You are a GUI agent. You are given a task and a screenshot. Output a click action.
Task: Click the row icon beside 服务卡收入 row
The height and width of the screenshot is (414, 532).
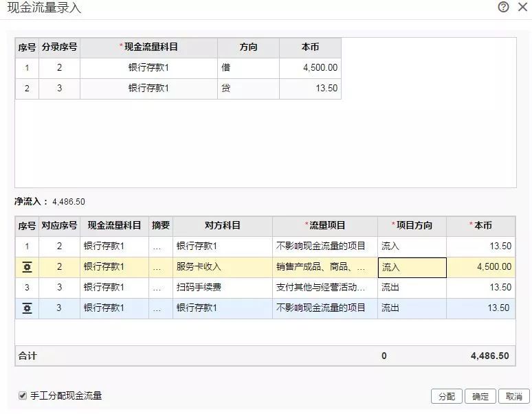(x=27, y=267)
